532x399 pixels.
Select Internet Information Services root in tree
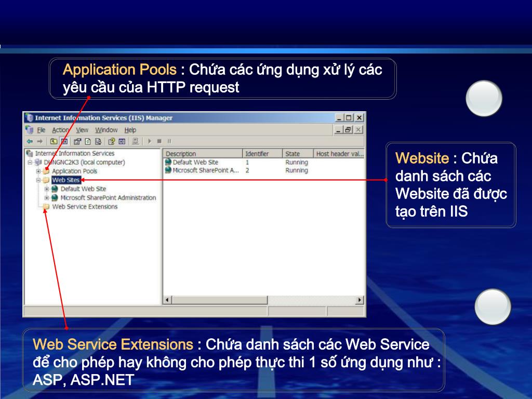click(x=75, y=153)
